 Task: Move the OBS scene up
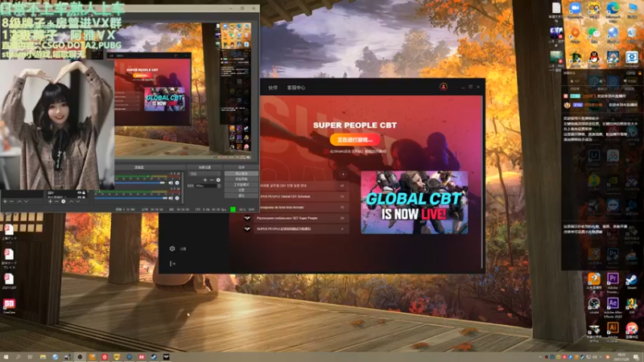[19, 202]
